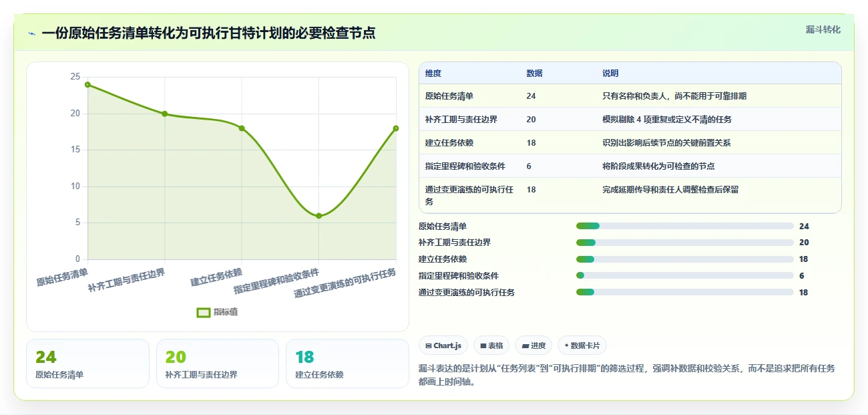868x415 pixels.
Task: Click the chart point for 指定里程碑和验收条件
Action: [x=318, y=216]
